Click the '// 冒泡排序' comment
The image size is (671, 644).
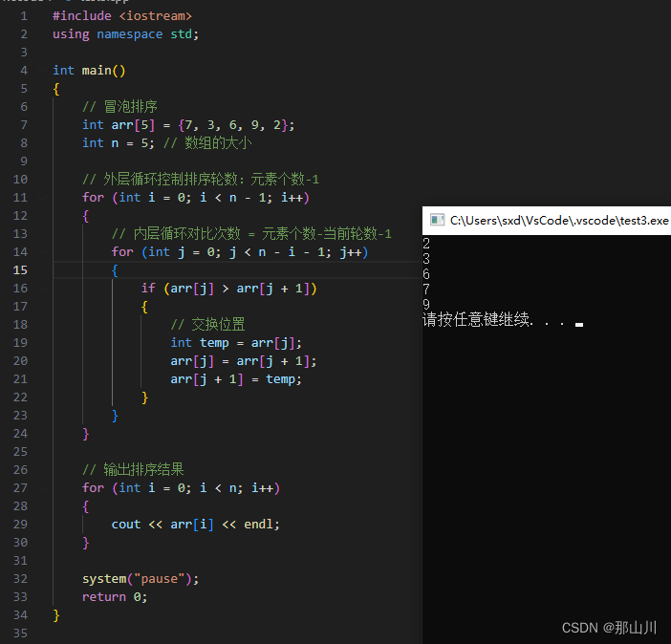pyautogui.click(x=119, y=107)
